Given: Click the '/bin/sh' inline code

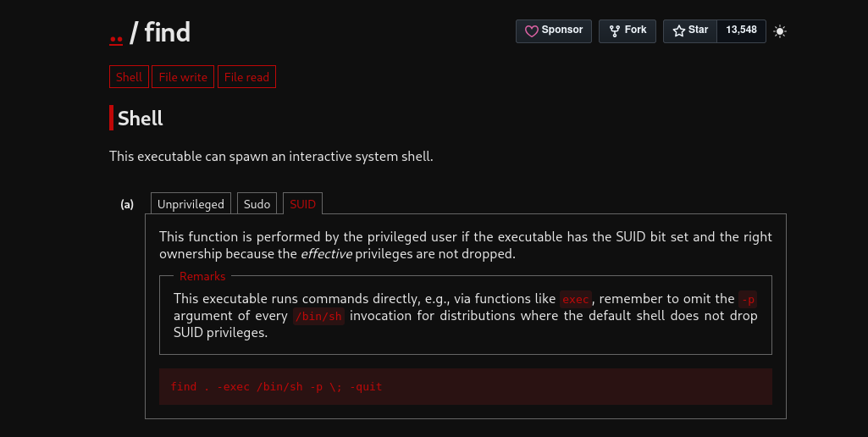Looking at the screenshot, I should (318, 316).
